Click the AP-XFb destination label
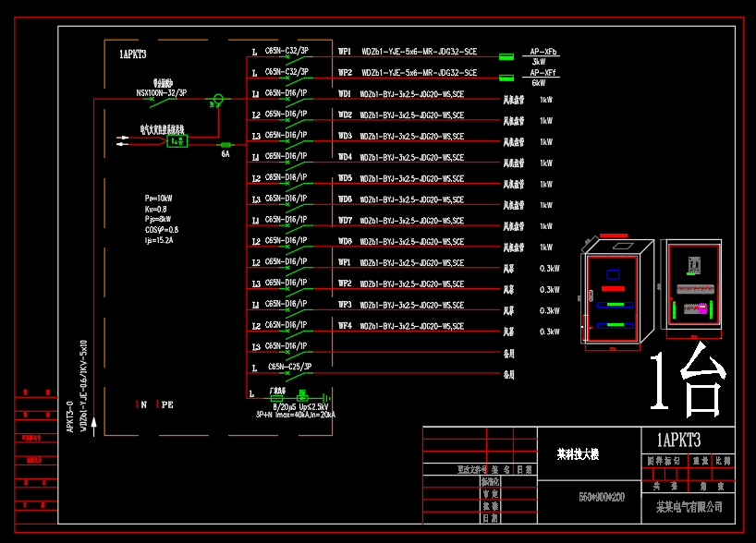The width and height of the screenshot is (756, 543). point(543,52)
